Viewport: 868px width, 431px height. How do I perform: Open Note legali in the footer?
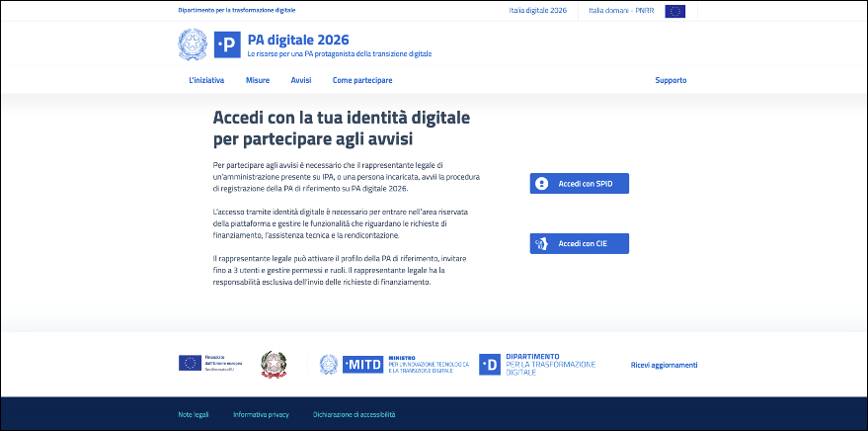pos(195,414)
